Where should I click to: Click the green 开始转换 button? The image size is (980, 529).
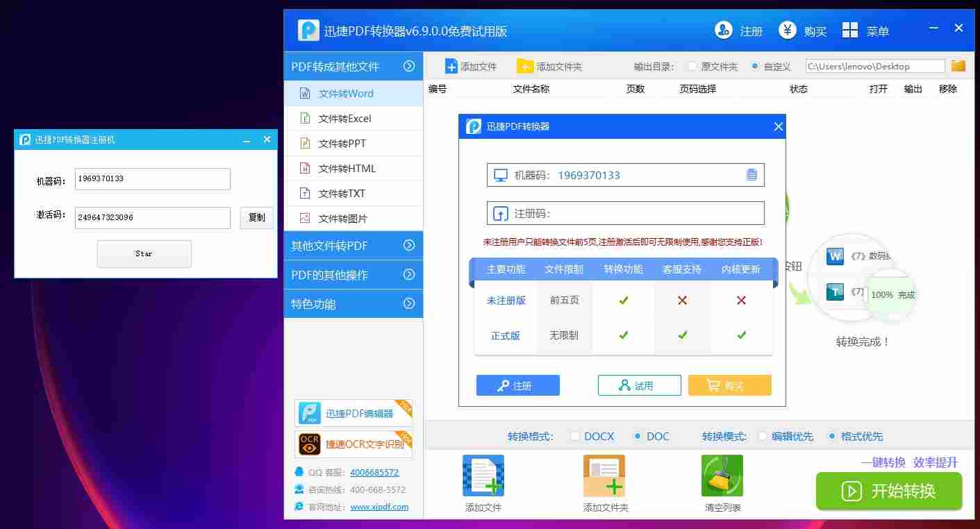(x=889, y=491)
